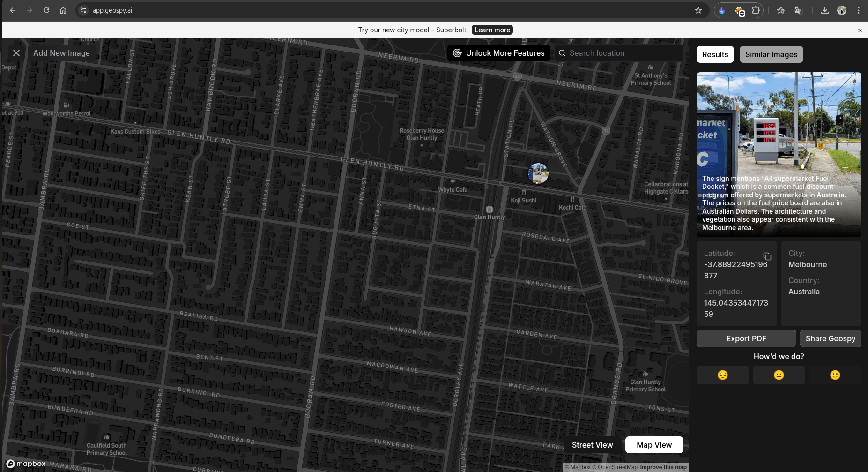Rate result with the neutral face emoji
868x472 pixels.
(779, 375)
